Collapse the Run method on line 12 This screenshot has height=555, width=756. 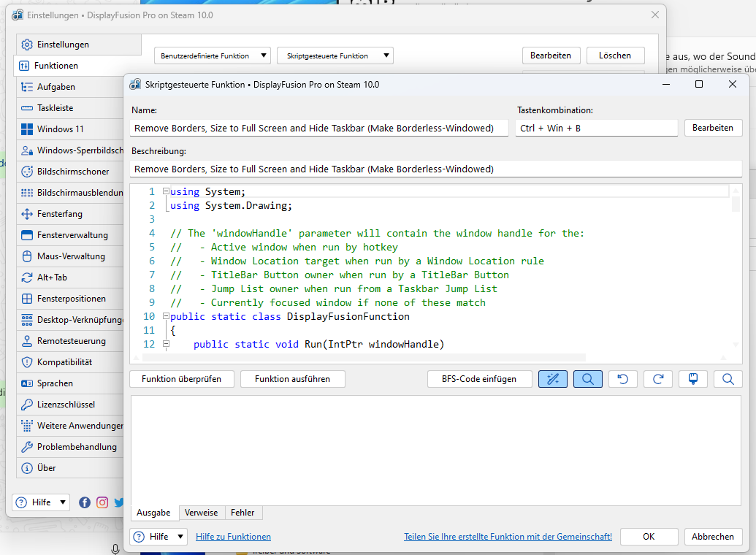166,344
